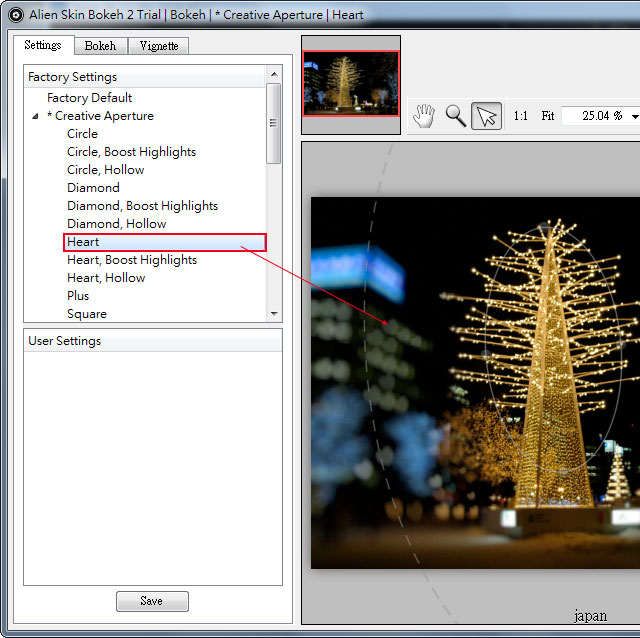The width and height of the screenshot is (640, 638).
Task: Click the left handle of focus ellipse
Action: pyautogui.click(x=486, y=354)
